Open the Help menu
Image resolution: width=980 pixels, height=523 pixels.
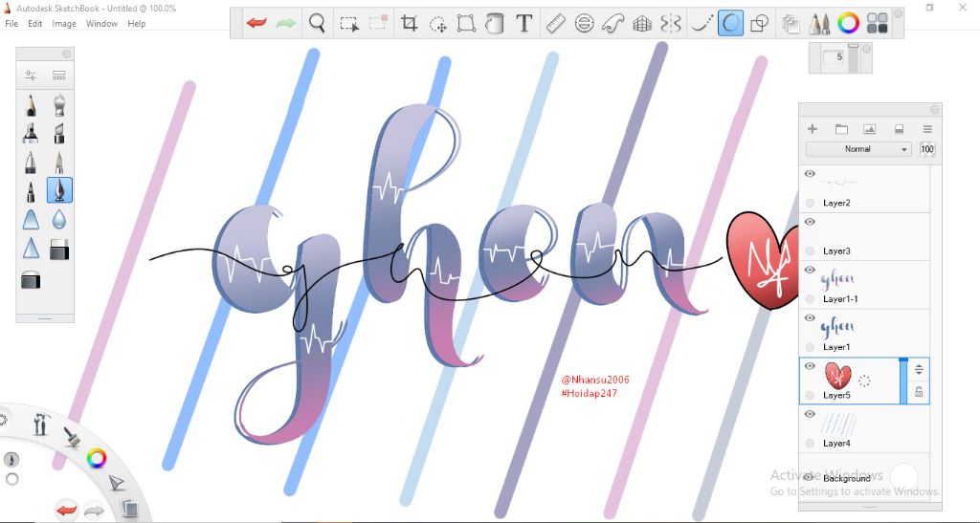[136, 24]
